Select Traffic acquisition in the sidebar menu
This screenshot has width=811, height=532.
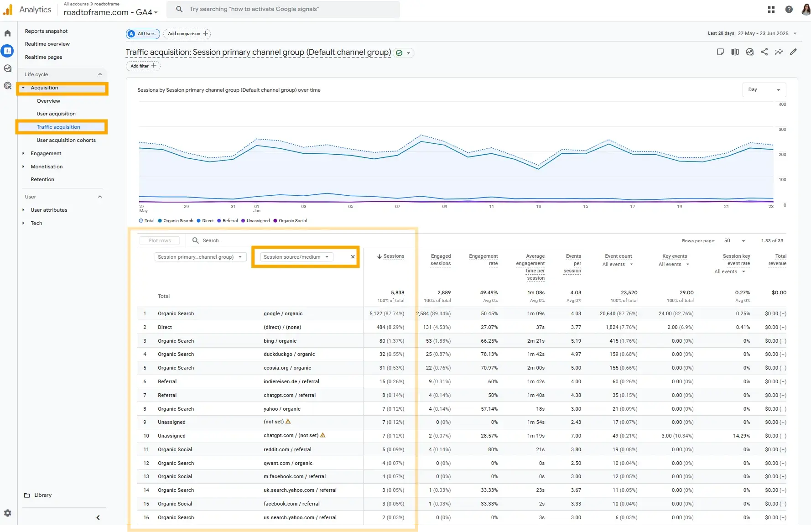point(58,127)
